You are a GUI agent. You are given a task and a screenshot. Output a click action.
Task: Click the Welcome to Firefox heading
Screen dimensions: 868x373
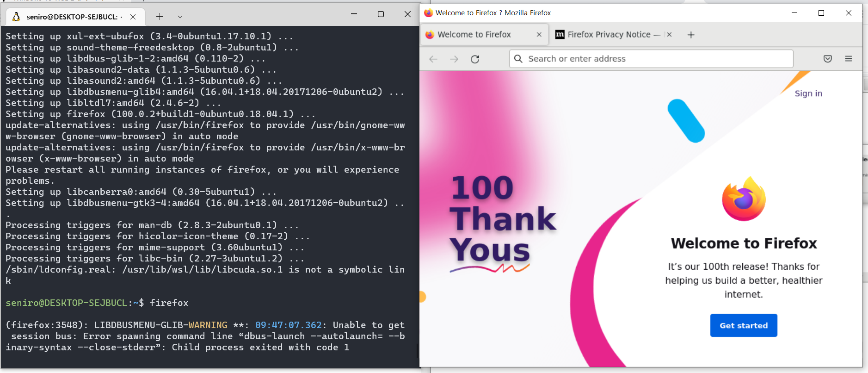[744, 243]
